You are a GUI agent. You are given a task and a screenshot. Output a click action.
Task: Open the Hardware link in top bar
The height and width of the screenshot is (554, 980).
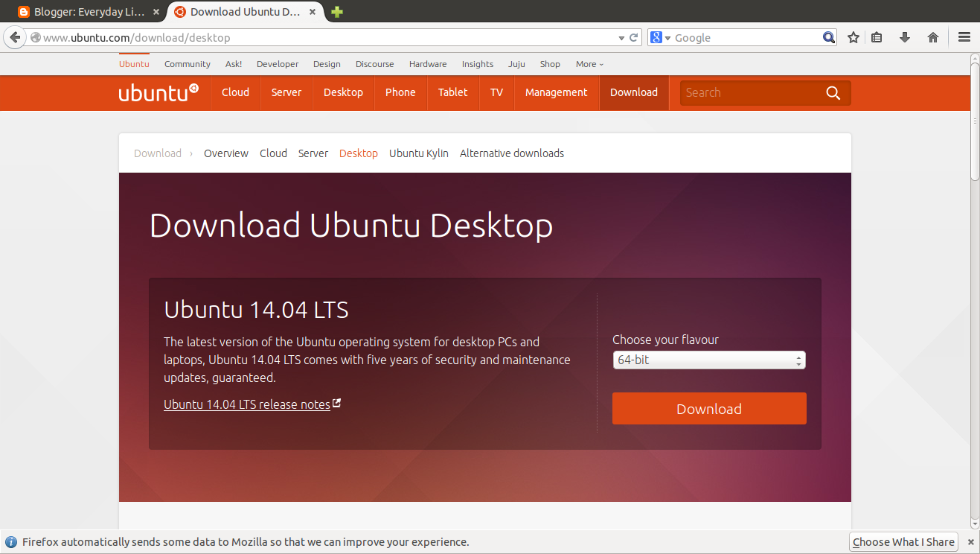(x=428, y=64)
